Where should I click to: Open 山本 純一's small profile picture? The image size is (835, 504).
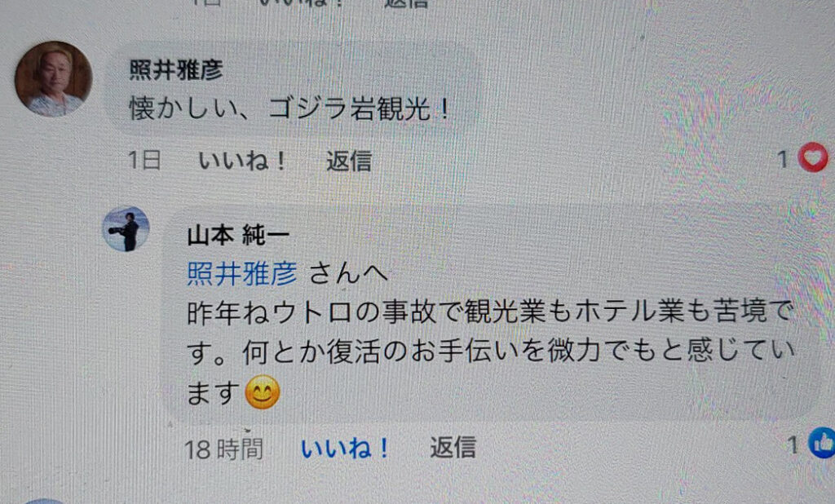tap(126, 228)
